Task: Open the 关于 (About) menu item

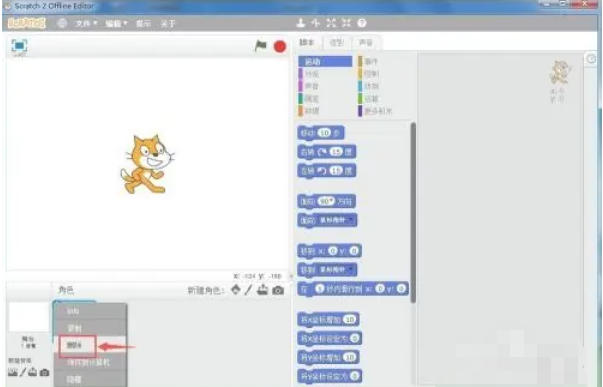Action: [x=168, y=23]
